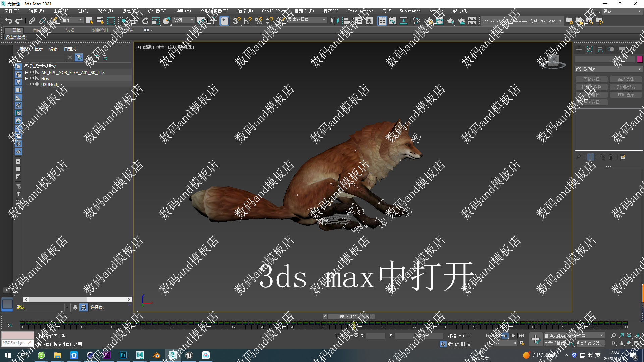
Task: Open the Render Setup teapot icon
Action: click(429, 21)
